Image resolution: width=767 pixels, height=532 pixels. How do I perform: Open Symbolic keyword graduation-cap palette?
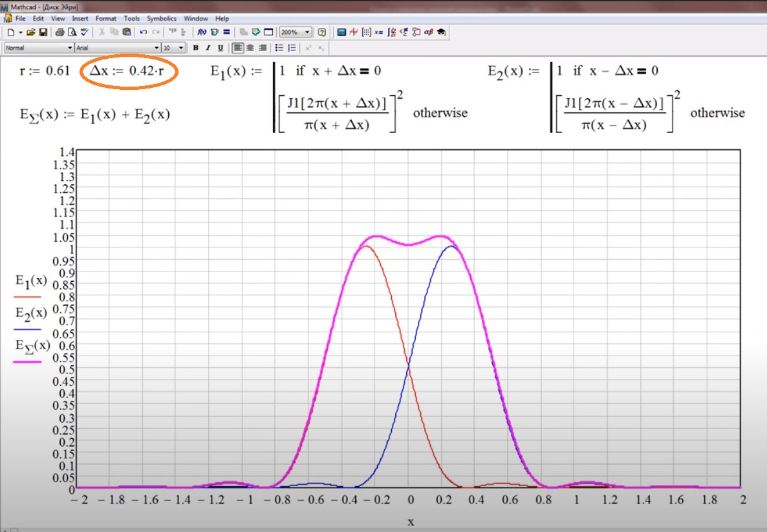(441, 32)
